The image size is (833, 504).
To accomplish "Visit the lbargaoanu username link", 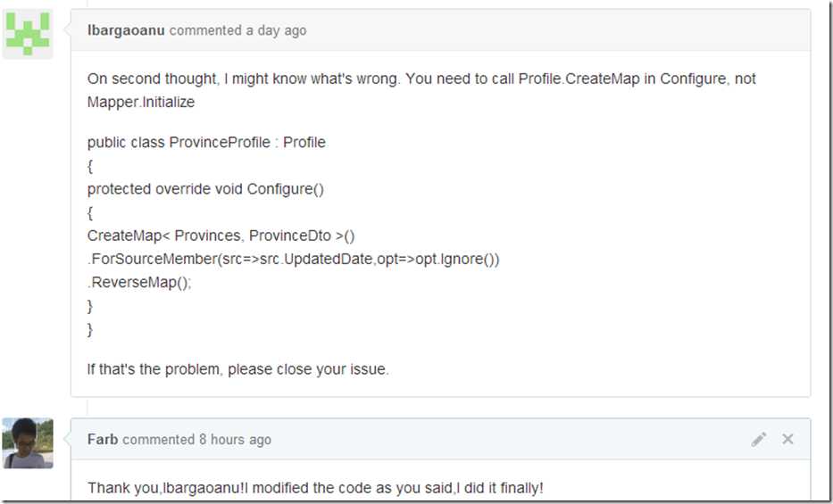I will coord(126,30).
